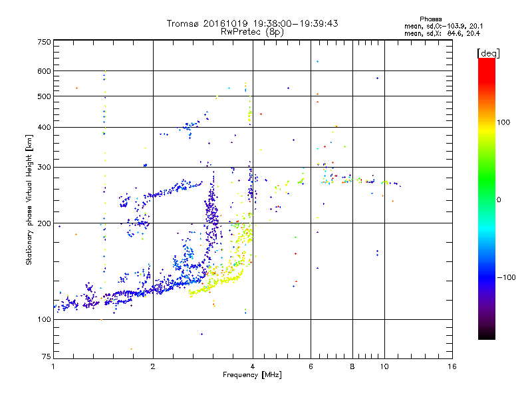Click the x-axis tick label '16'
The height and width of the screenshot is (399, 532).
coord(452,366)
